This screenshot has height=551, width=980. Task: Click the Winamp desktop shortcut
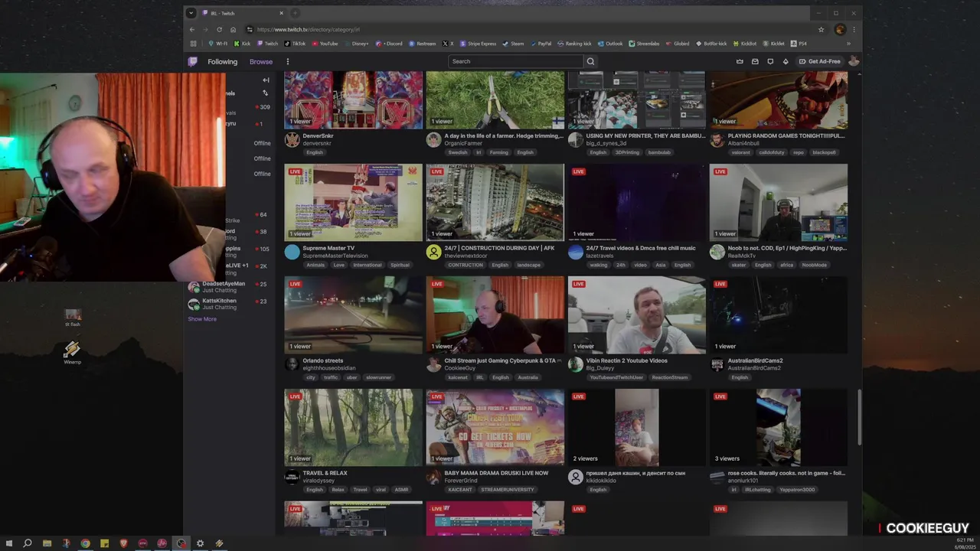72,352
